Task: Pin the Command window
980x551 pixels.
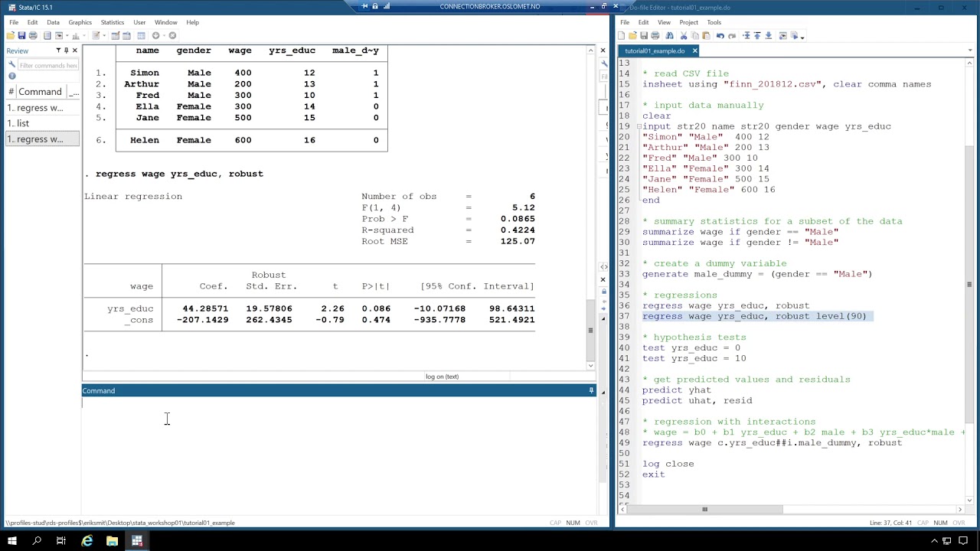Action: click(591, 391)
